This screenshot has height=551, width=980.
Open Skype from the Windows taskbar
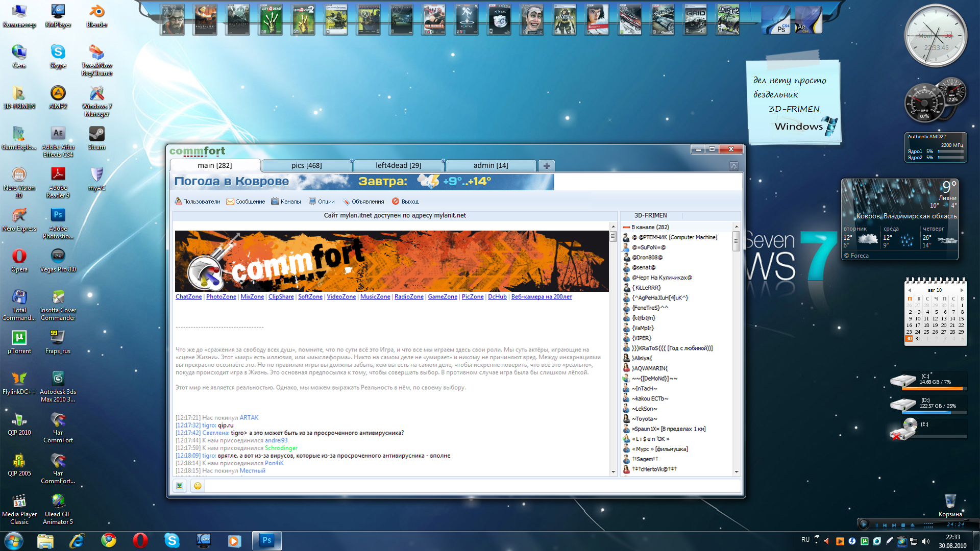tap(172, 540)
